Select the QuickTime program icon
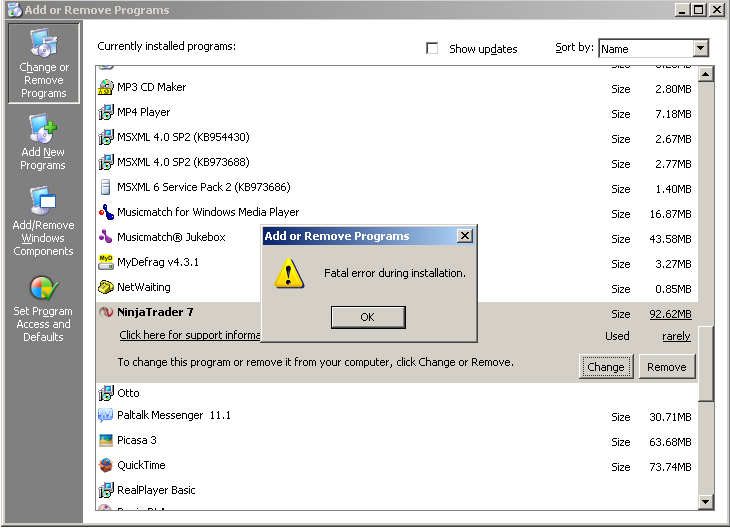This screenshot has width=730, height=532. [106, 466]
